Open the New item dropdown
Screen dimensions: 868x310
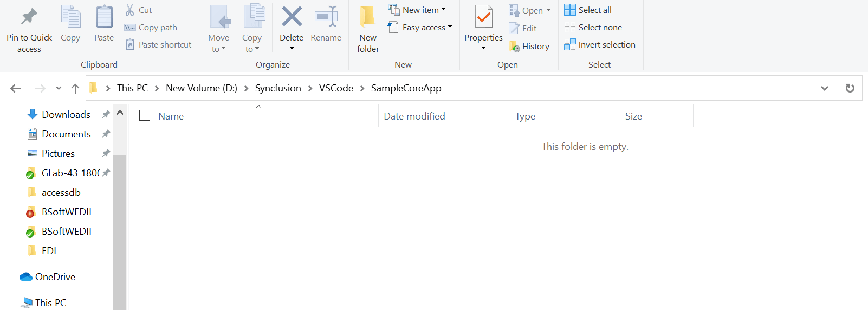417,10
